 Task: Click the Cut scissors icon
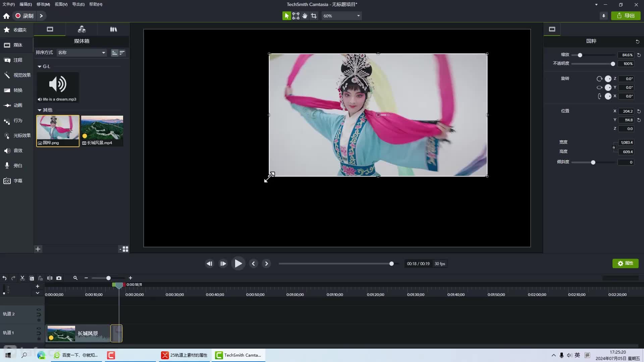pyautogui.click(x=22, y=278)
